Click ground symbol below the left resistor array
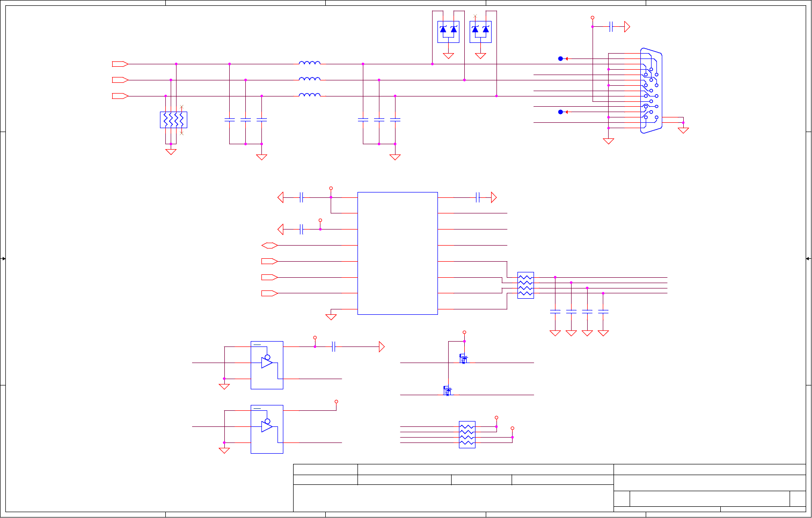Image resolution: width=812 pixels, height=518 pixels. (171, 152)
